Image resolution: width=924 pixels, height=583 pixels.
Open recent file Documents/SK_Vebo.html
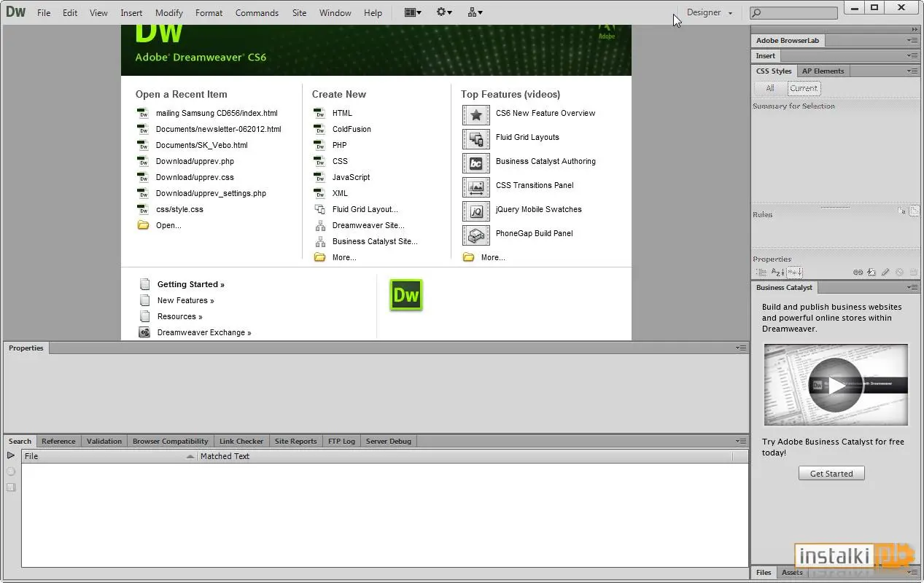(202, 145)
